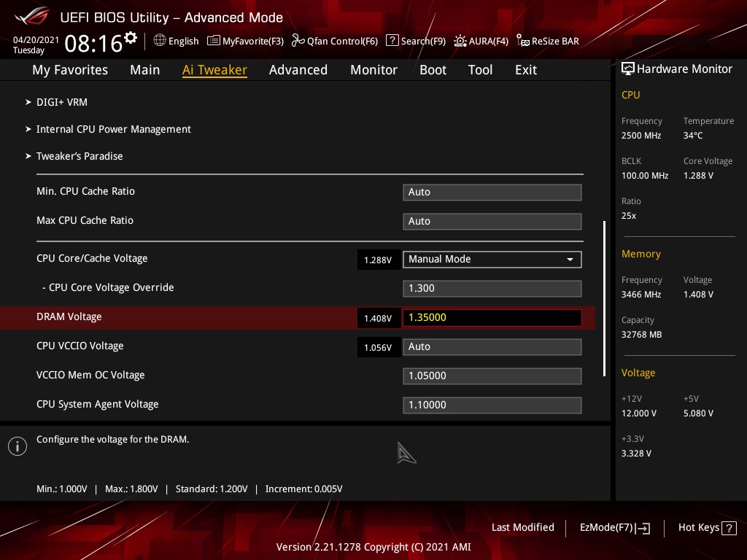Click the CPU Core Voltage Override field

click(492, 289)
